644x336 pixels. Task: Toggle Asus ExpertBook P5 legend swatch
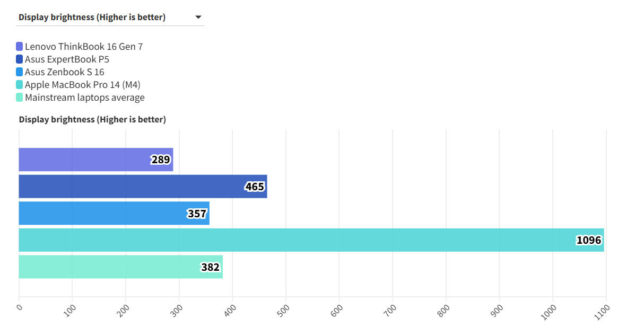point(20,59)
